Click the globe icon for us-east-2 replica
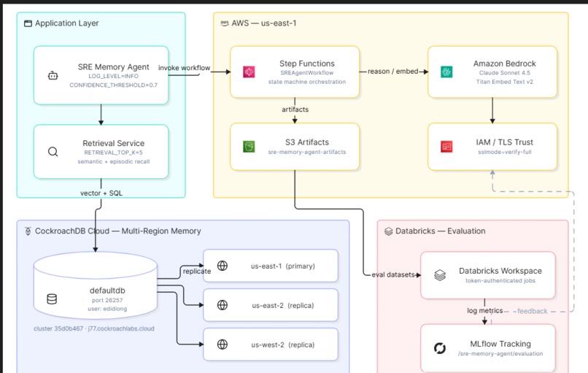Screen dimensions: 588x373 [223, 305]
